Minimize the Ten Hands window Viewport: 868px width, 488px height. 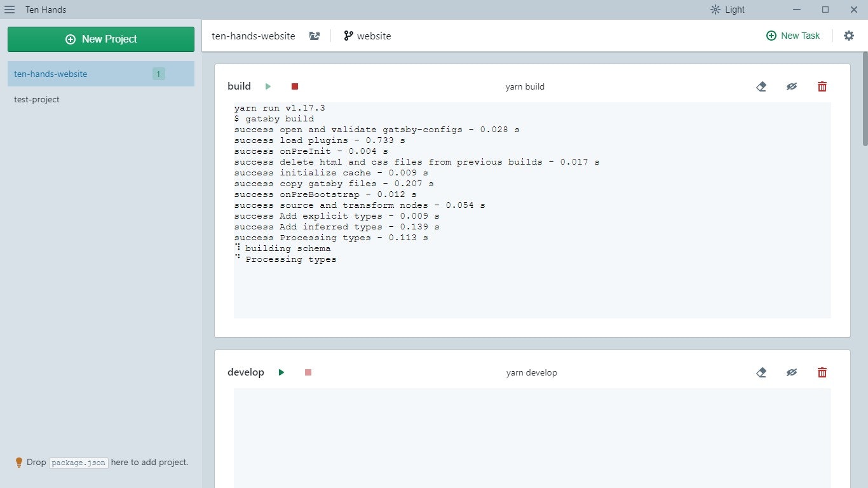[797, 10]
